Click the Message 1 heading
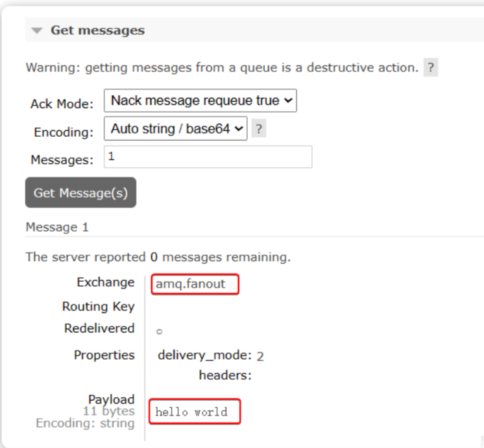484x448 pixels. (x=57, y=228)
